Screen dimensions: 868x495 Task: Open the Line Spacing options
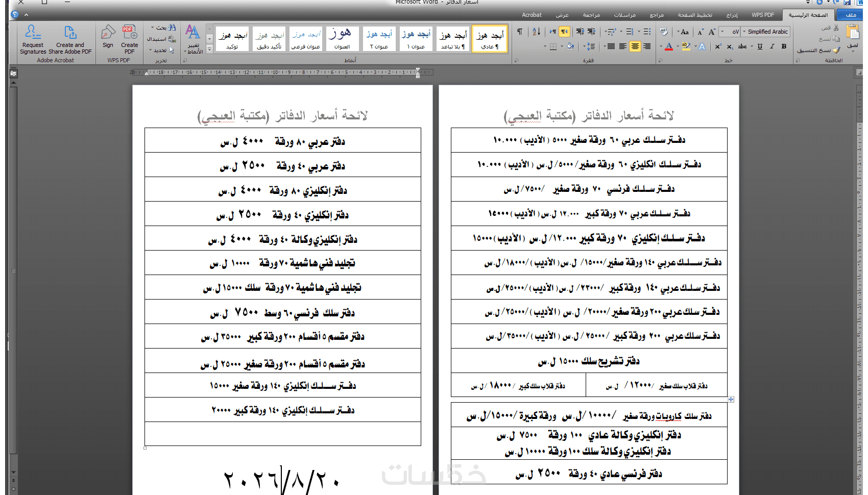click(x=591, y=46)
